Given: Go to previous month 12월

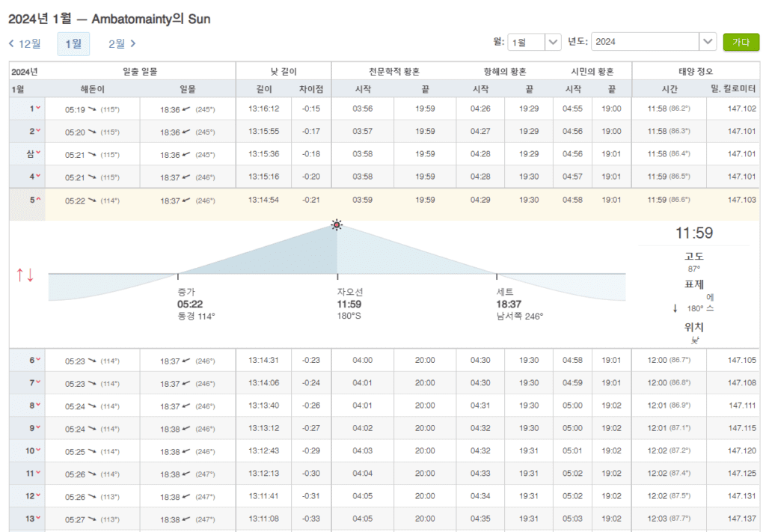Looking at the screenshot, I should click(x=25, y=43).
